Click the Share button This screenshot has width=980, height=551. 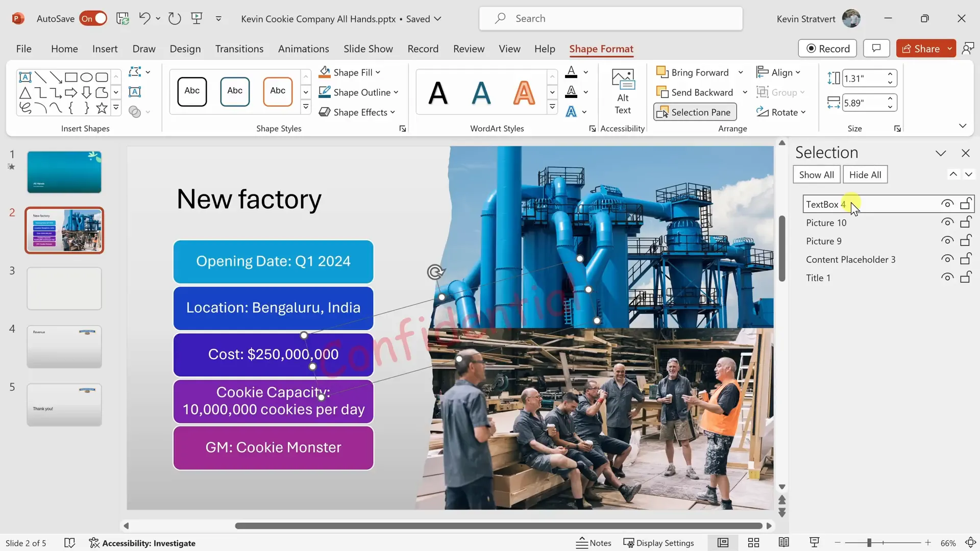[x=920, y=48]
